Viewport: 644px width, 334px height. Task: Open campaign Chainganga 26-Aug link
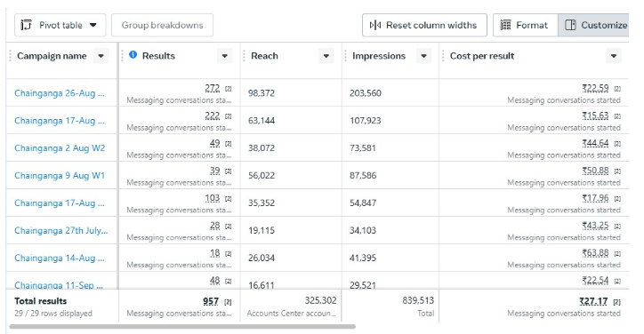coord(60,93)
